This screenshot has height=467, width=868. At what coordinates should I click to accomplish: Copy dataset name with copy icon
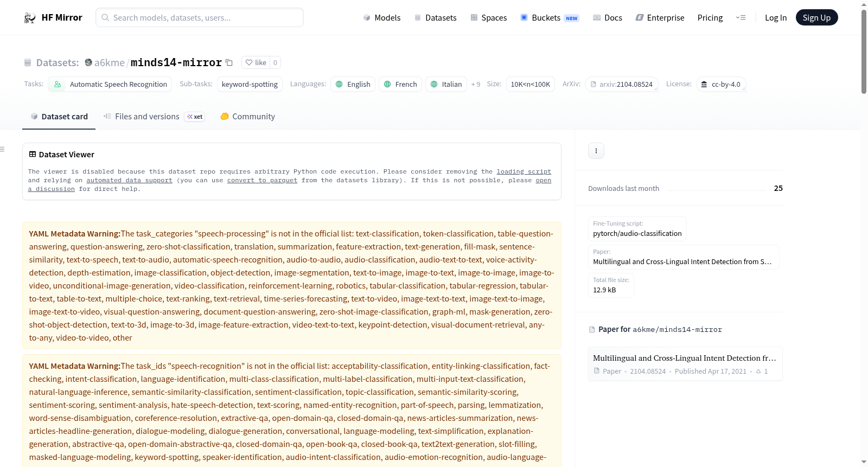(229, 62)
